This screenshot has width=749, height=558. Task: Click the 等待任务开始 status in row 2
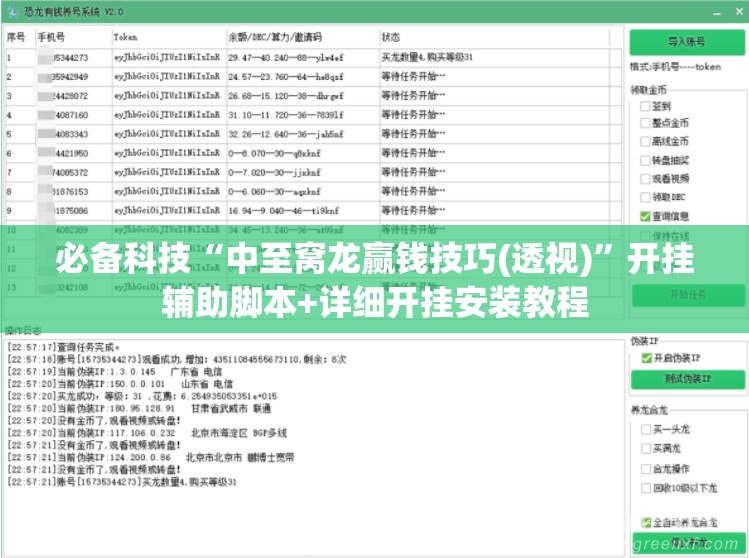(x=413, y=76)
